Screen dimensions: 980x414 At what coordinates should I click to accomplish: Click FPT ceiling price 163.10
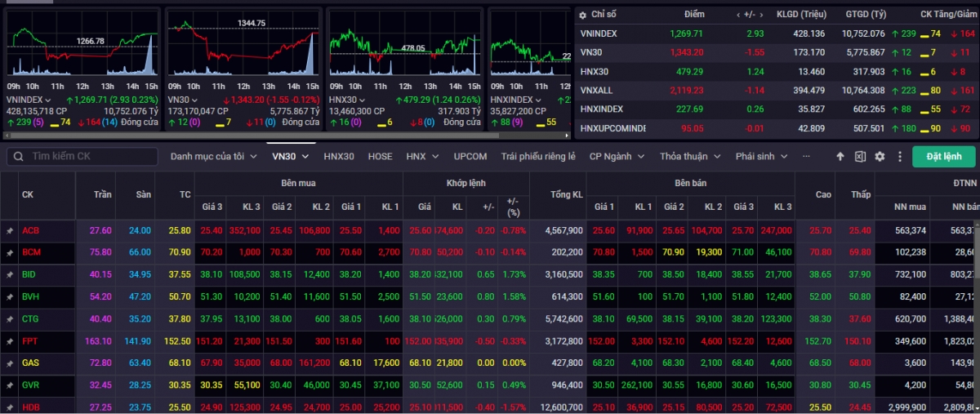tap(99, 341)
